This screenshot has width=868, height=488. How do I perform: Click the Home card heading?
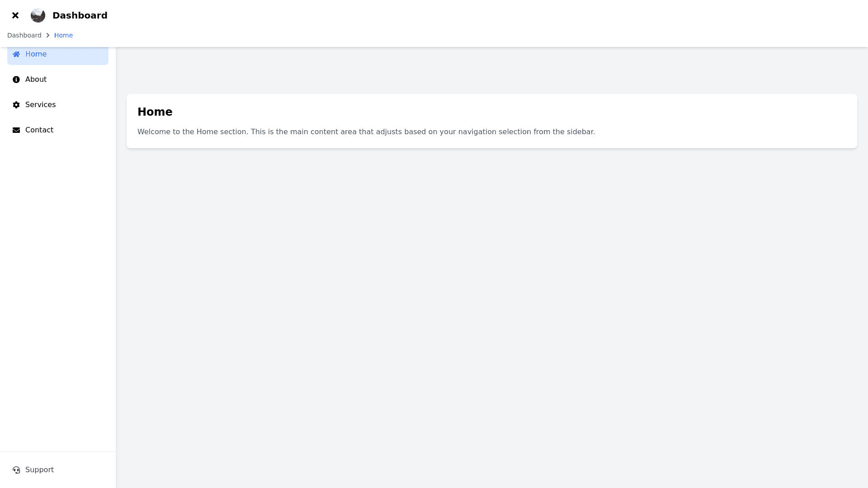click(155, 112)
